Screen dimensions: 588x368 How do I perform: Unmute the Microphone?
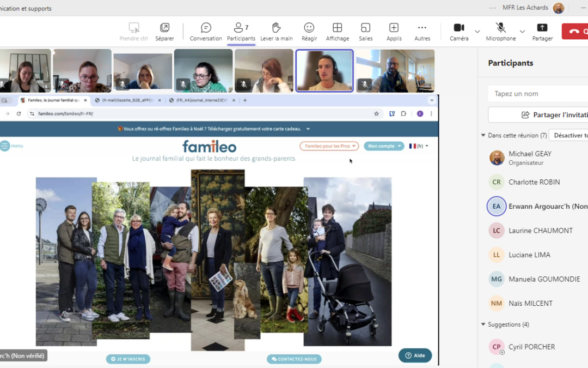point(501,32)
